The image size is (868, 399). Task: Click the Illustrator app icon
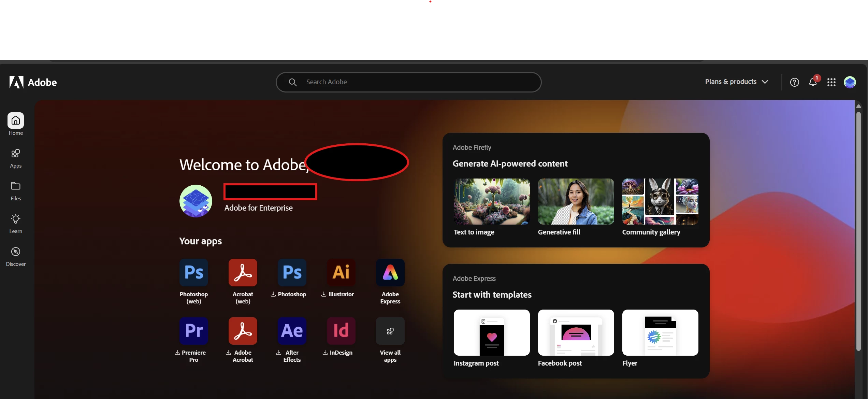(341, 272)
